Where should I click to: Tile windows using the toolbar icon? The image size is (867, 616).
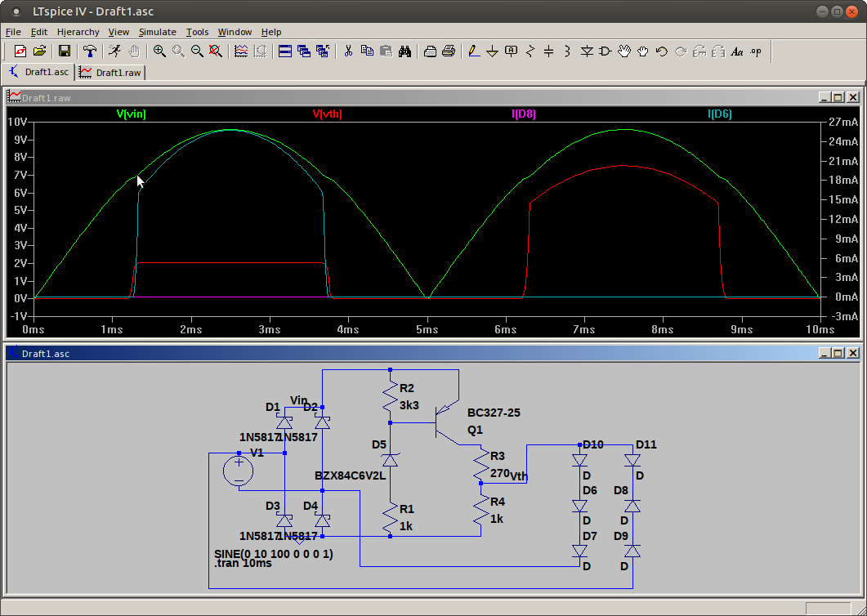285,51
